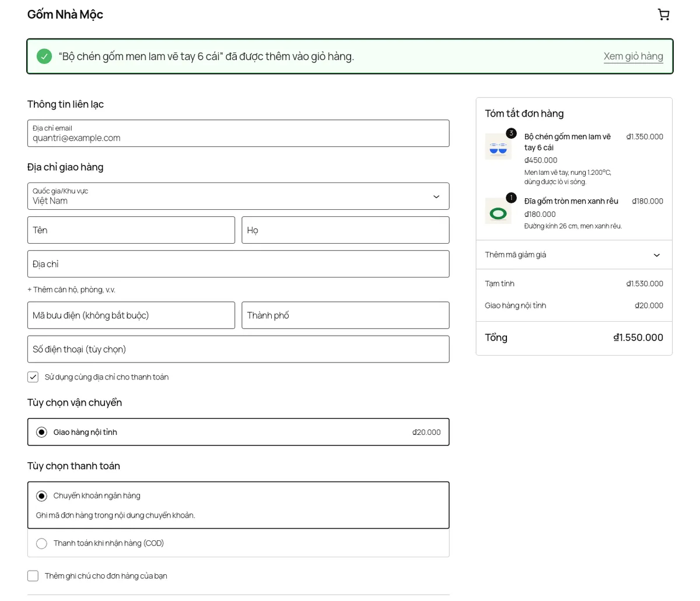Focus 'Mã bưu điện (không bắt buộc)' field
The width and height of the screenshot is (700, 601).
pyautogui.click(x=131, y=315)
